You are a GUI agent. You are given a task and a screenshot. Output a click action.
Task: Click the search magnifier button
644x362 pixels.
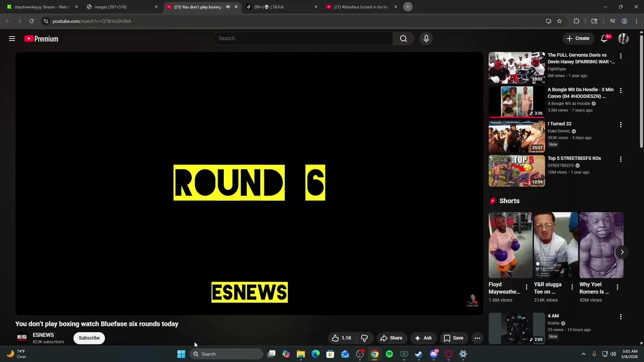404,38
